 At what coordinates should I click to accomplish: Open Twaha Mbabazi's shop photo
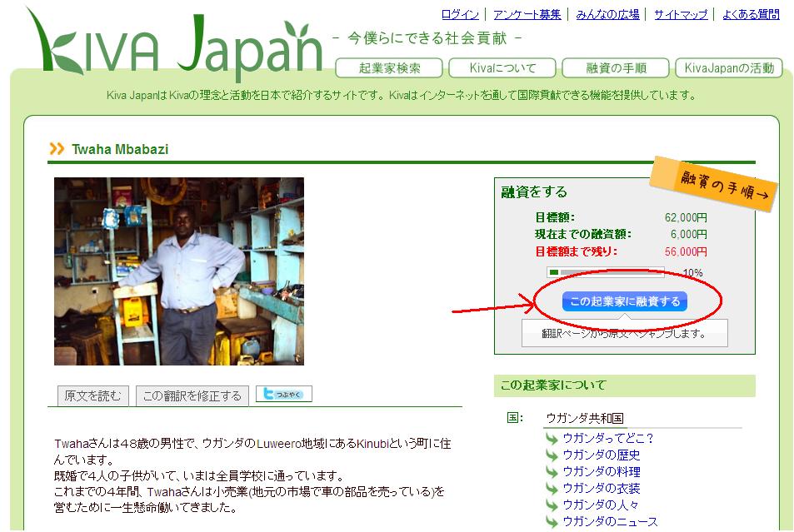coord(179,271)
